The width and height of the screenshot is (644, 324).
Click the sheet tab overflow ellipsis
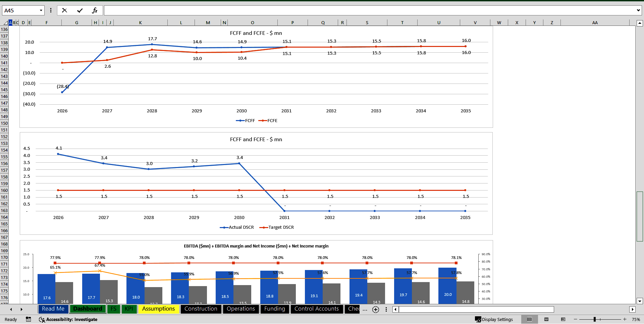365,309
